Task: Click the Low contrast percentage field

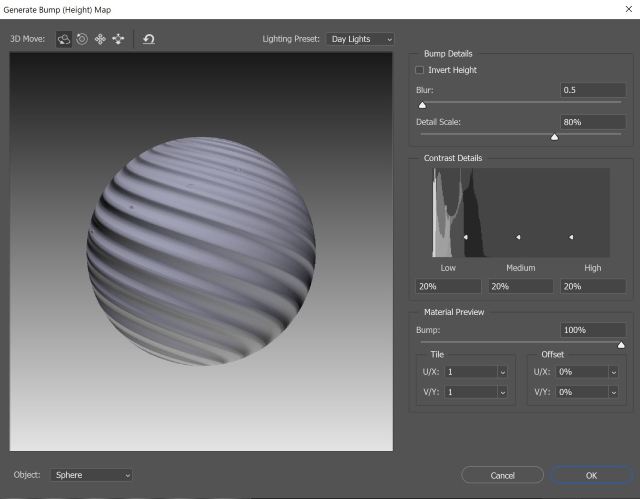Action: tap(448, 286)
